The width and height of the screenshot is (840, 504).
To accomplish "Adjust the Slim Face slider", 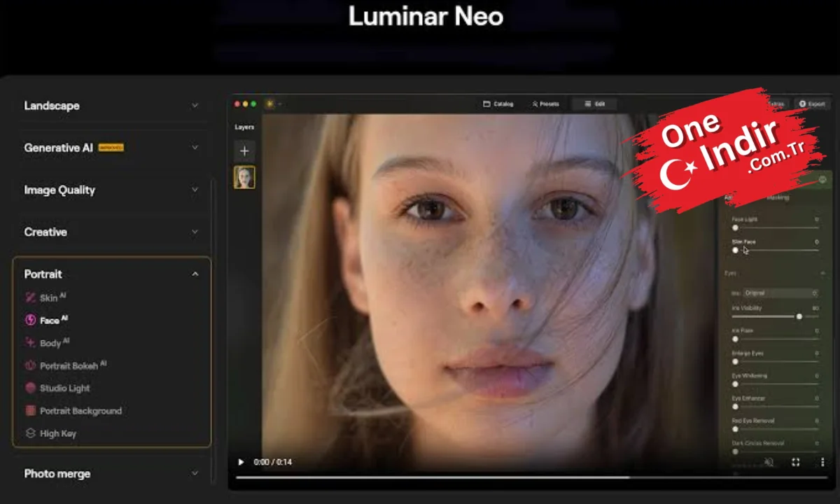I will pyautogui.click(x=776, y=250).
